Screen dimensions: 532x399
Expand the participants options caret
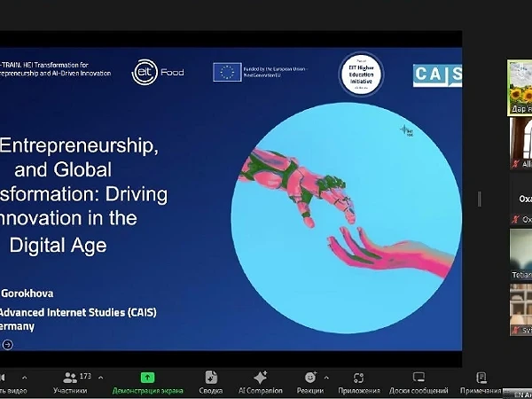click(x=100, y=377)
